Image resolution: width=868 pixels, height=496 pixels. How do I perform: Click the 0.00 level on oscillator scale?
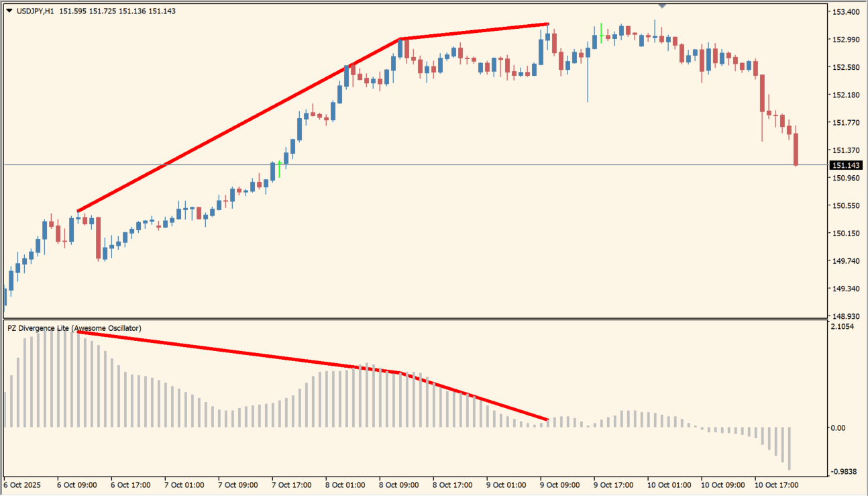click(837, 428)
